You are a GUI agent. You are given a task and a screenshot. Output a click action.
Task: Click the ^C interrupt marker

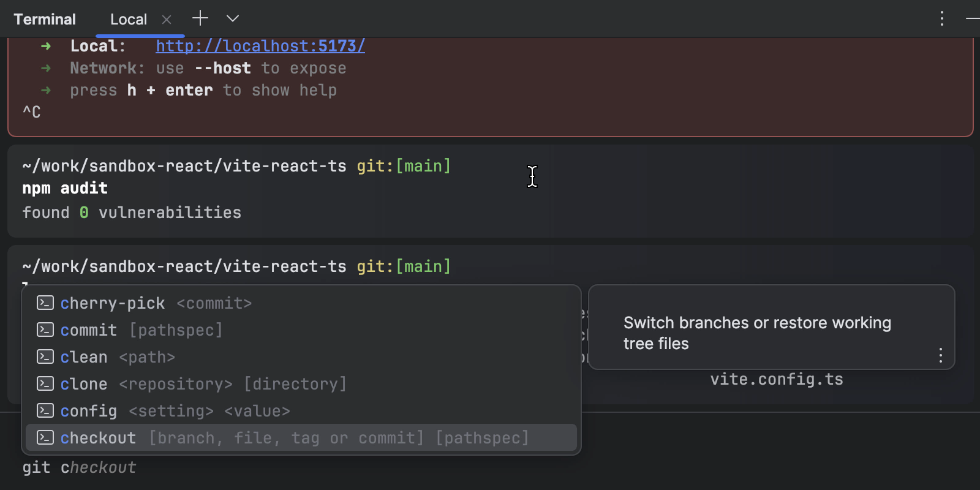pyautogui.click(x=32, y=112)
